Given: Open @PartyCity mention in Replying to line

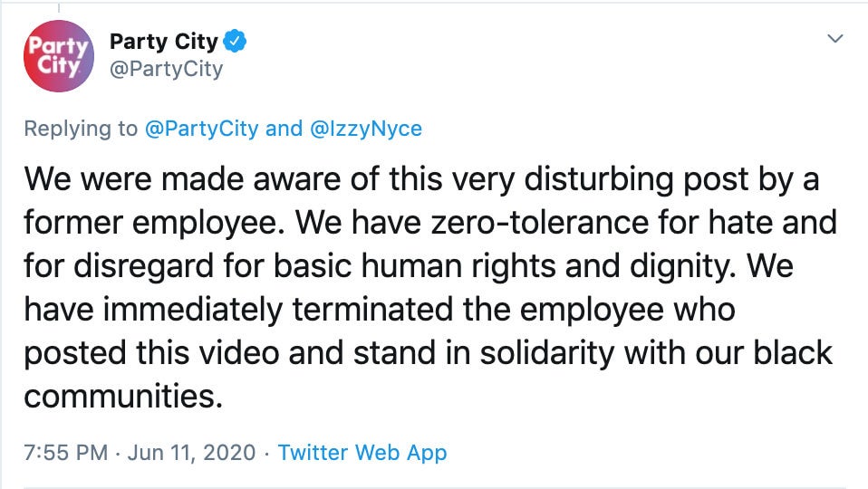Looking at the screenshot, I should click(x=201, y=129).
